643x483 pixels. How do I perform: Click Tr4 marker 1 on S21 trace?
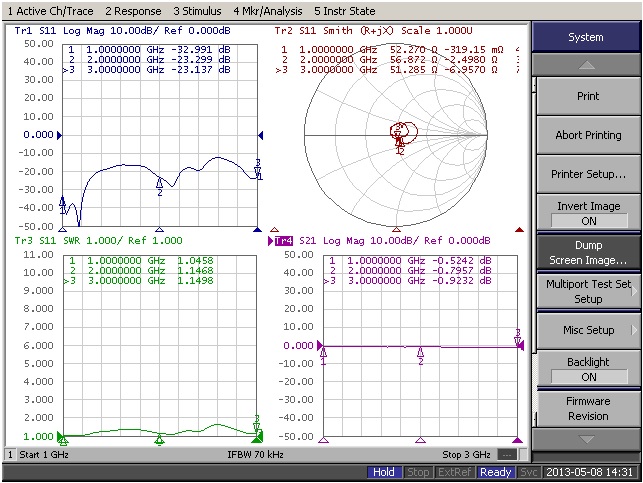click(x=323, y=354)
